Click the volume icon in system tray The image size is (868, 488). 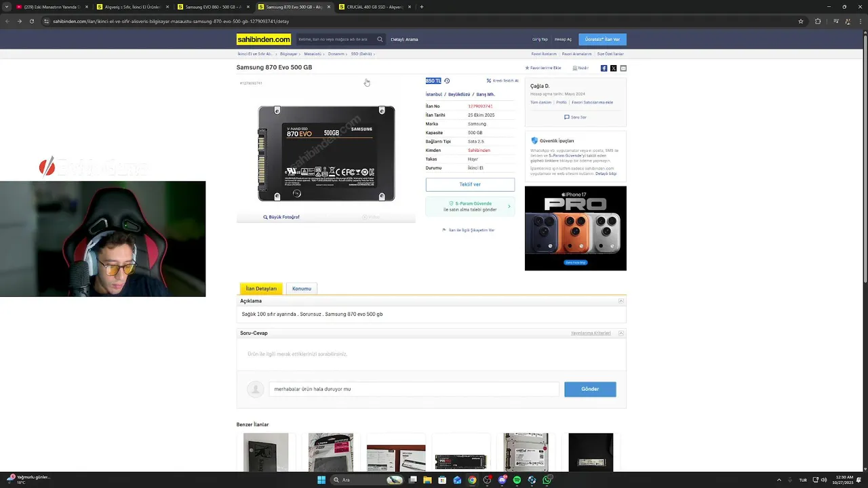824,480
